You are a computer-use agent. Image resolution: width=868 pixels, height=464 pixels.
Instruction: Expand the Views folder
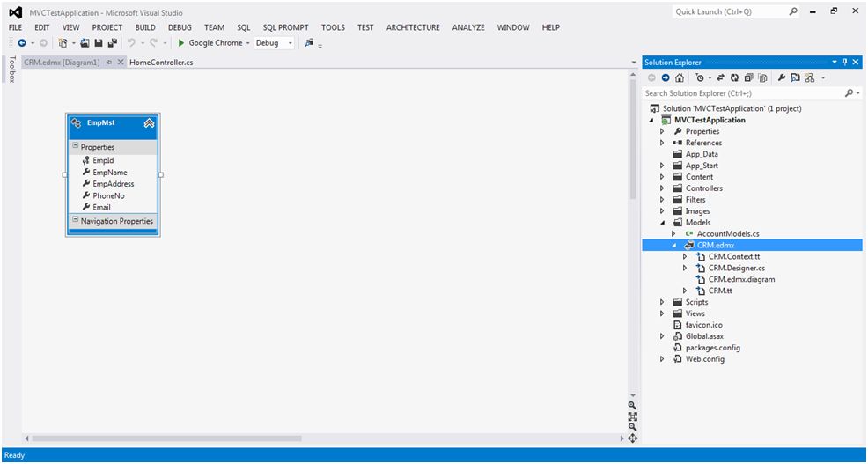pos(662,313)
